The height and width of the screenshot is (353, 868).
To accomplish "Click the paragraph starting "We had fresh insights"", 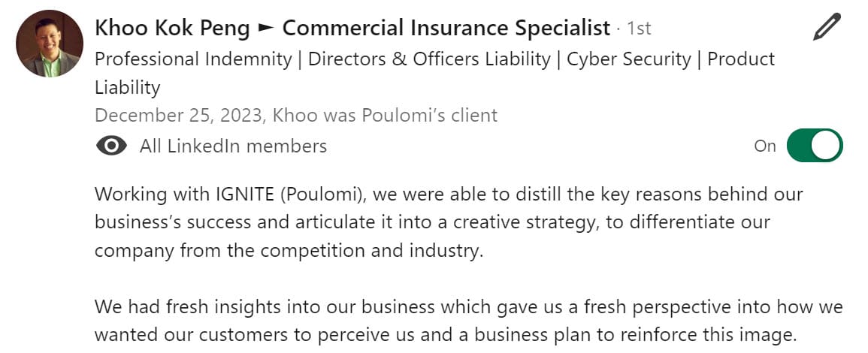I will tap(469, 321).
